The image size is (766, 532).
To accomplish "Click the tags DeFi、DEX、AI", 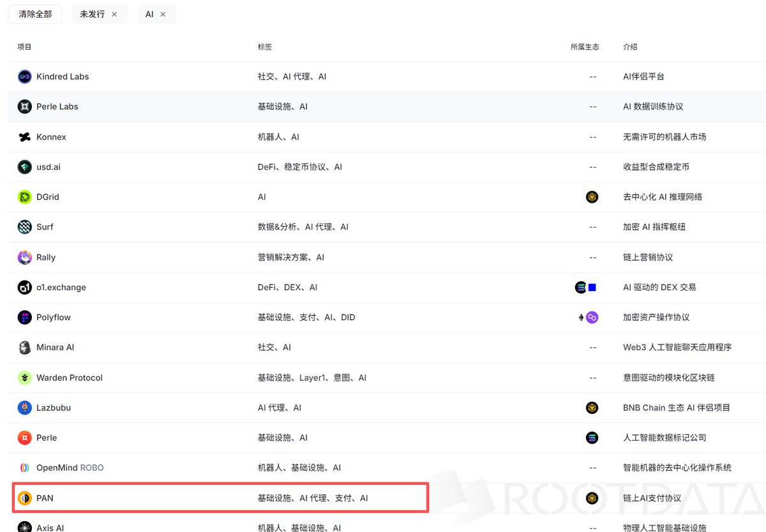I will [x=287, y=288].
